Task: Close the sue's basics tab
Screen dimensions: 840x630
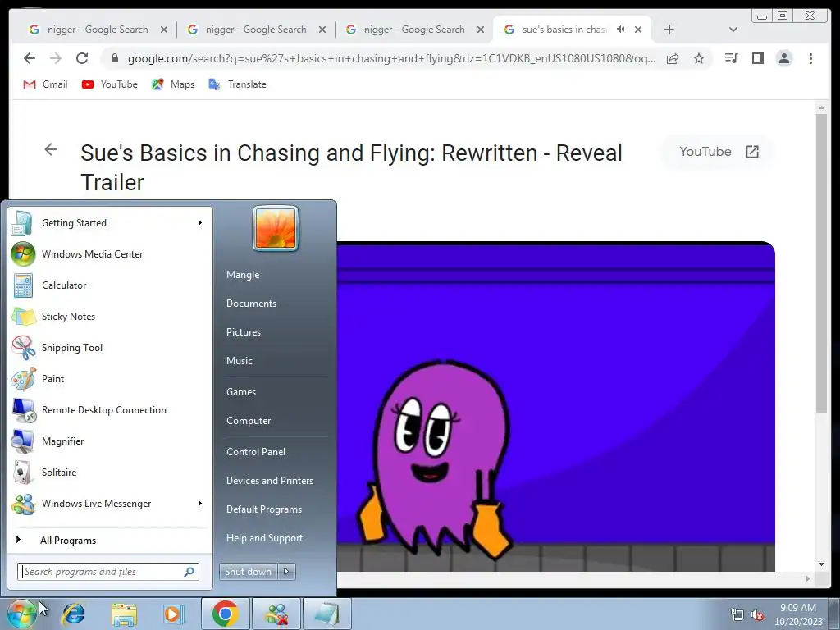Action: coord(638,30)
